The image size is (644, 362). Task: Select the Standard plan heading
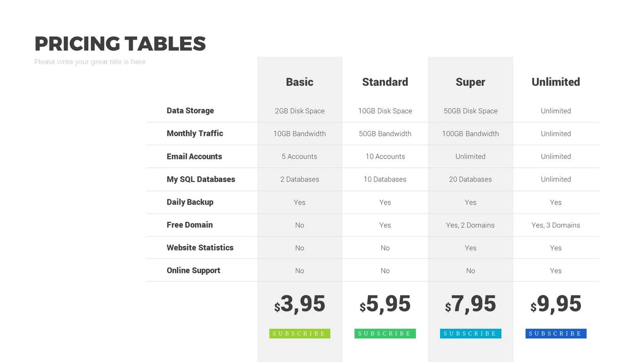(x=385, y=82)
